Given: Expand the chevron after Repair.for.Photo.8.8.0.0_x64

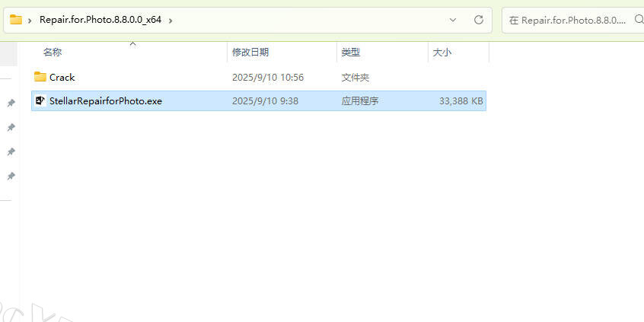Looking at the screenshot, I should 171,20.
